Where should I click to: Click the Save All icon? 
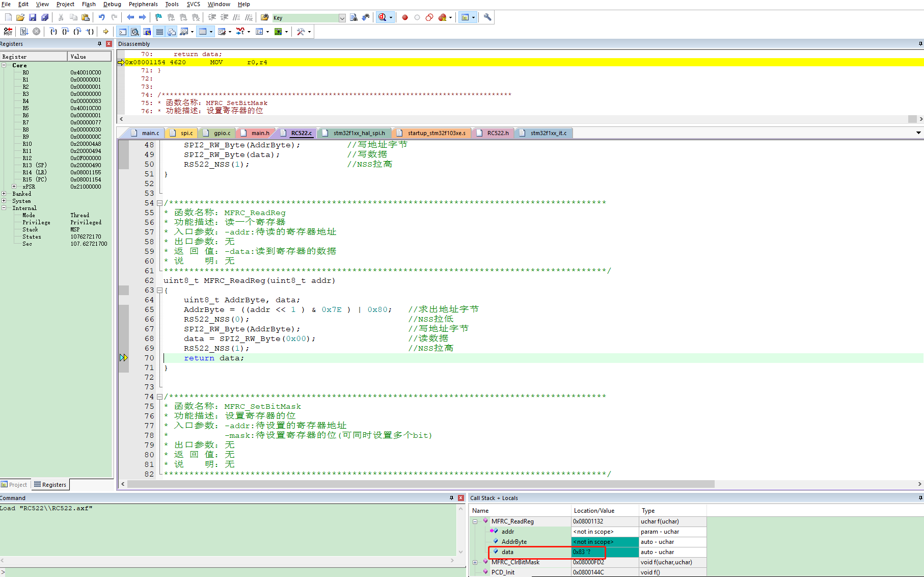[x=45, y=17]
